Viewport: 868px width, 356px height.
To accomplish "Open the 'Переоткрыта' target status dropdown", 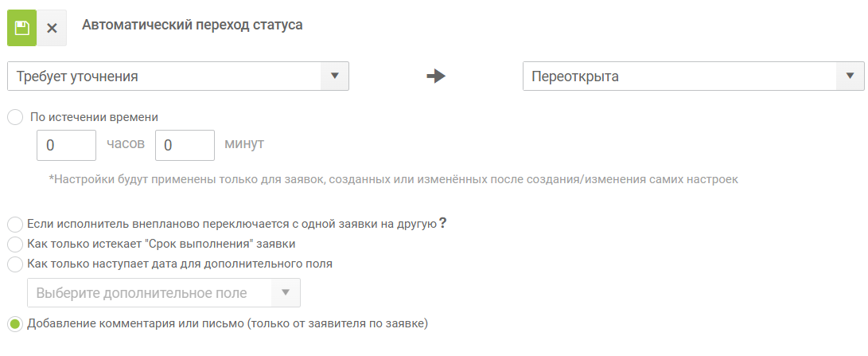I will 694,76.
